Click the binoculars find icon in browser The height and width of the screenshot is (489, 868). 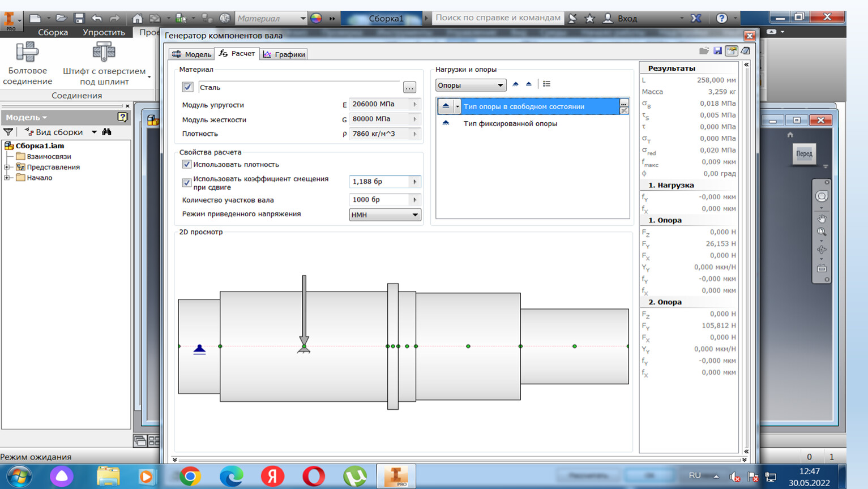tap(106, 132)
